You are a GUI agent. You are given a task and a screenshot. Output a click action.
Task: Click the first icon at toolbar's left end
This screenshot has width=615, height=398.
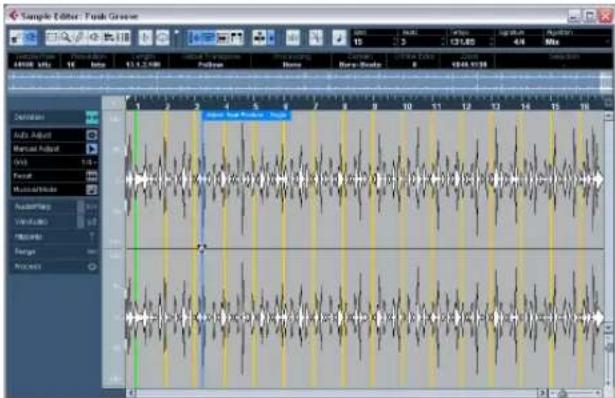(x=16, y=38)
